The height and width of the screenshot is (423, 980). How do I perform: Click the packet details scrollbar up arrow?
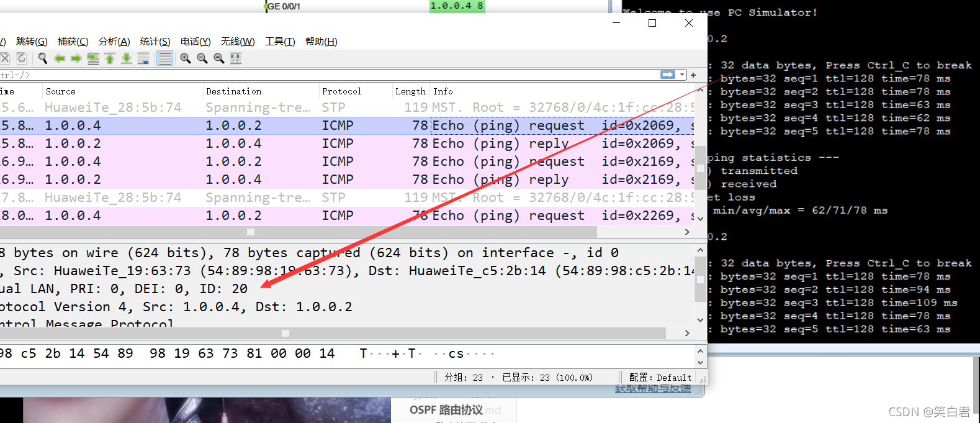pos(700,250)
